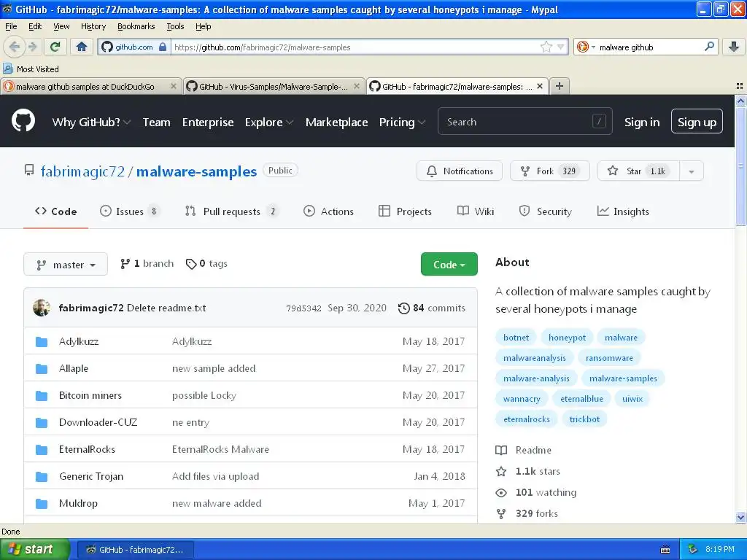This screenshot has width=747, height=560.
Task: Go to the browser home page icon
Action: coord(82,47)
